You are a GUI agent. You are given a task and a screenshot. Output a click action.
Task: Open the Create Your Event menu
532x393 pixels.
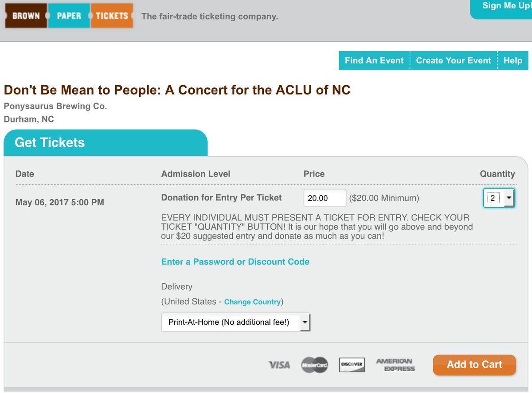(x=454, y=61)
